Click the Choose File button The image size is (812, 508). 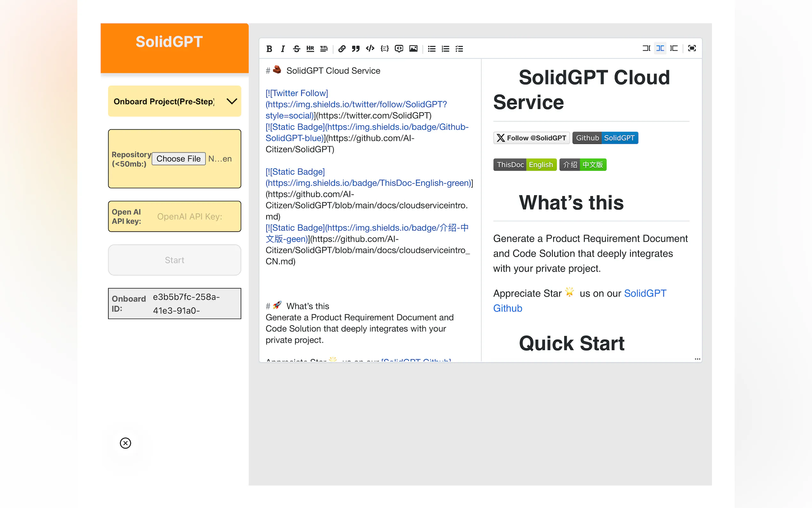pos(178,159)
